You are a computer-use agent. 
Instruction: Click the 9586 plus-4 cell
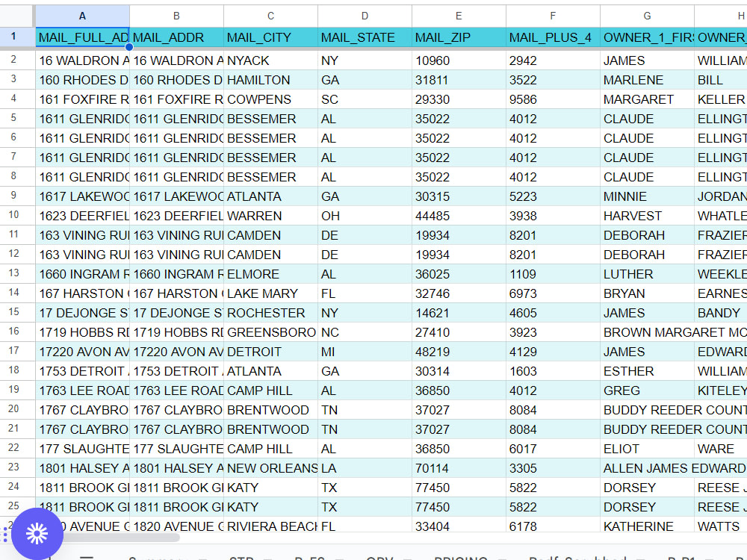tap(553, 99)
